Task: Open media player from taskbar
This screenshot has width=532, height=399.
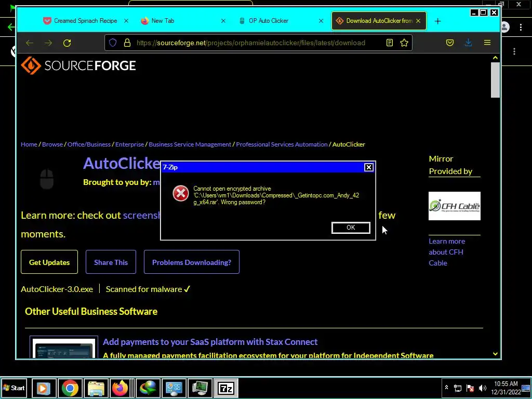Action: [x=44, y=388]
